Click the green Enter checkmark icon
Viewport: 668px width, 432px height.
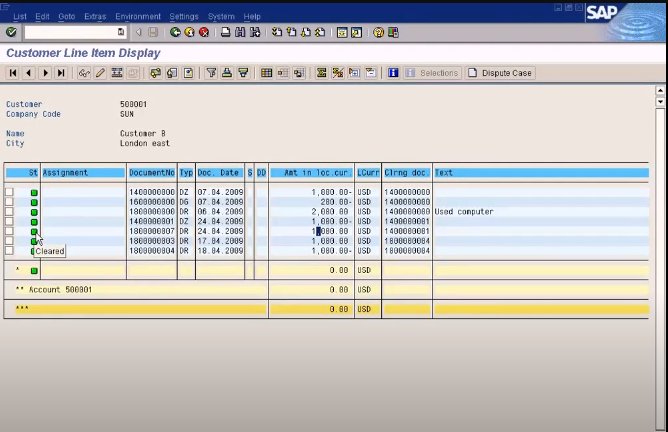12,32
